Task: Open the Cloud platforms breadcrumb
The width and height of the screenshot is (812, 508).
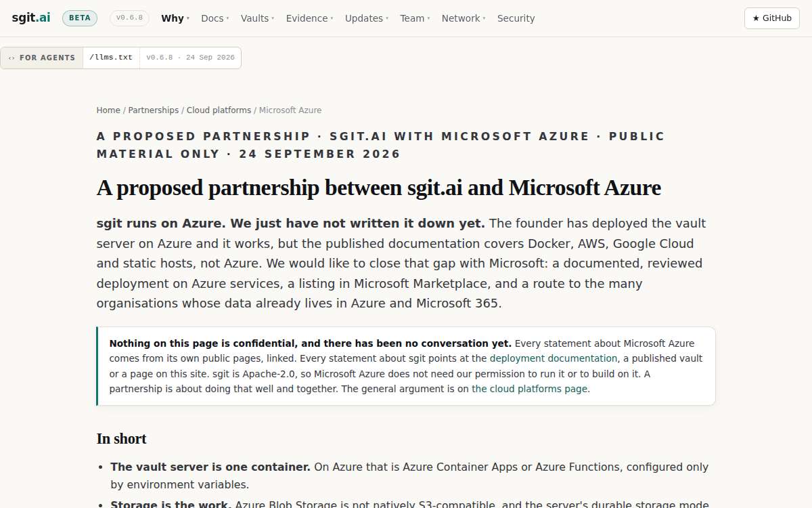Action: (219, 110)
